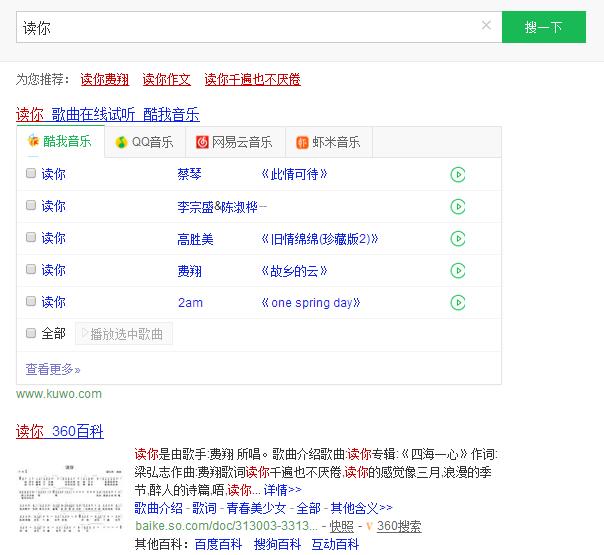604x555 pixels.
Task: Play the 李宗盛&陈淑桦 song row
Action: tap(458, 207)
